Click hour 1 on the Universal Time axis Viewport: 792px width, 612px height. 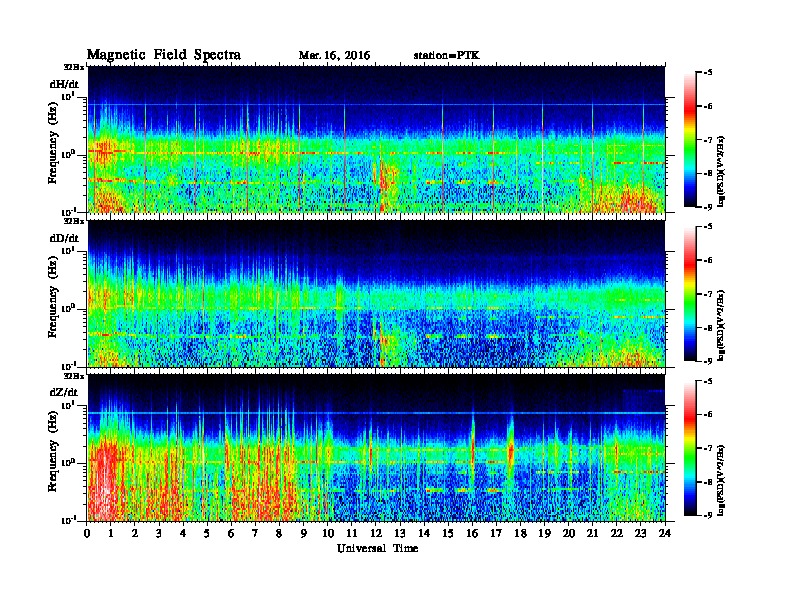click(x=111, y=534)
